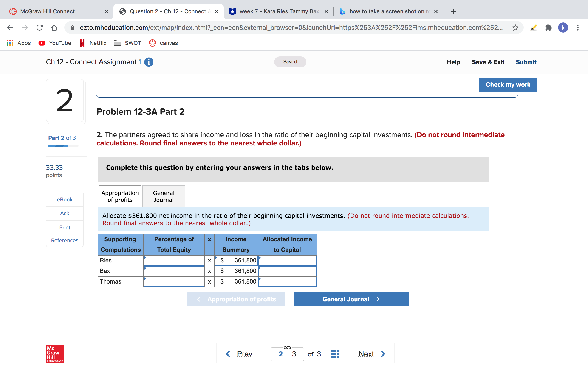This screenshot has height=367, width=588.
Task: Click the highlighter extension icon
Action: coord(534,28)
